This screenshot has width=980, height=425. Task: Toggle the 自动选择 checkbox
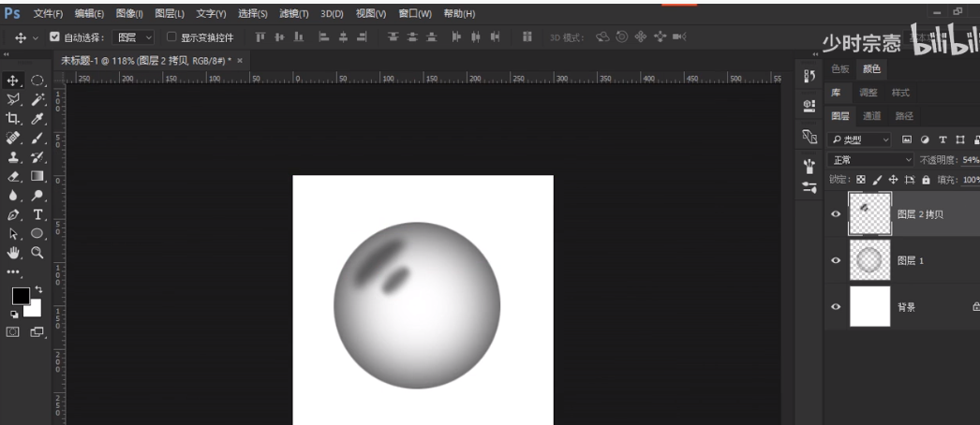coord(54,37)
